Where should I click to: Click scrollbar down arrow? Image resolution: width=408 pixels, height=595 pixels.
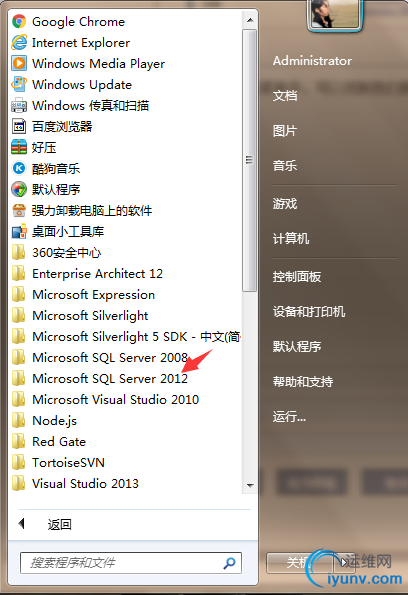coord(250,485)
